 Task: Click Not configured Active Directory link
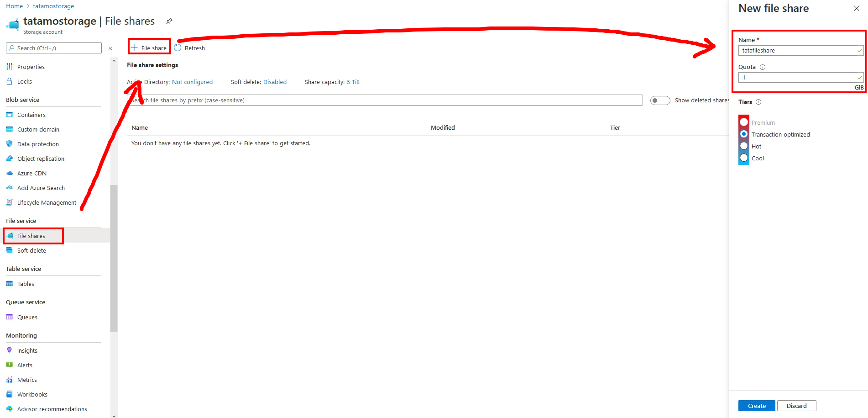click(192, 82)
